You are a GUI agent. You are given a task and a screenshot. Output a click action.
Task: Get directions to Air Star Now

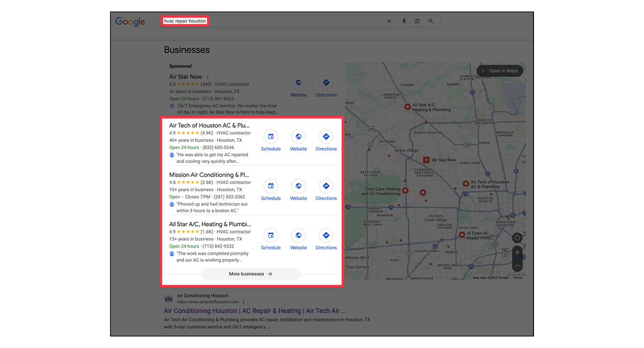[x=326, y=83]
